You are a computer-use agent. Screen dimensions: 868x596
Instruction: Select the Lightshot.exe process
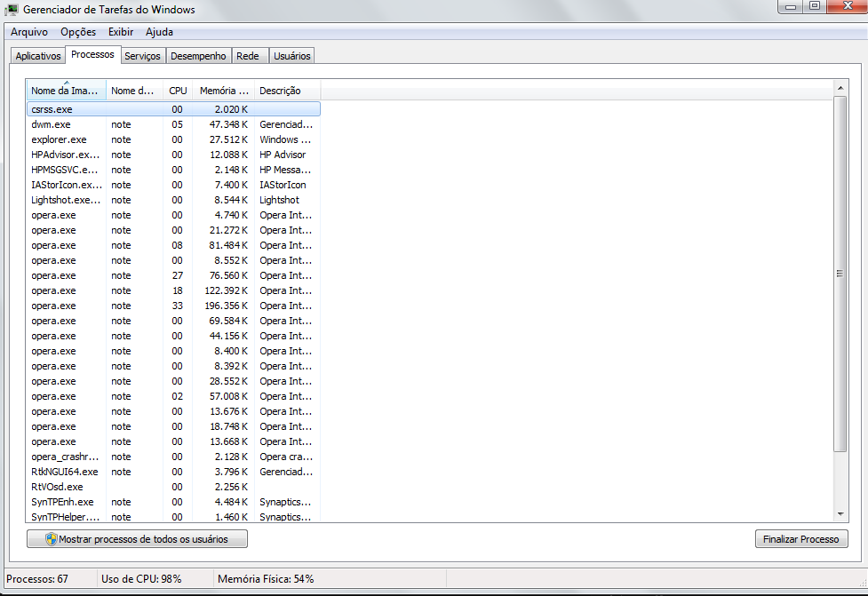(173, 200)
